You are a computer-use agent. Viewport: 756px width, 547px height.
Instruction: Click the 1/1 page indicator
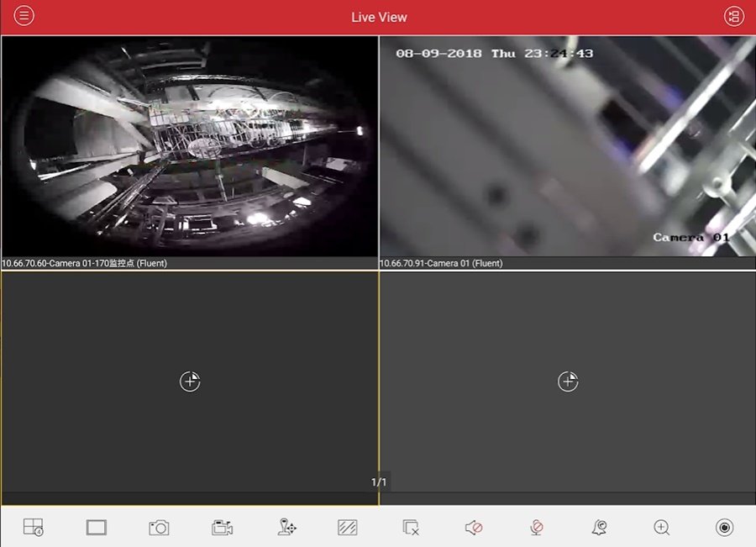(379, 482)
